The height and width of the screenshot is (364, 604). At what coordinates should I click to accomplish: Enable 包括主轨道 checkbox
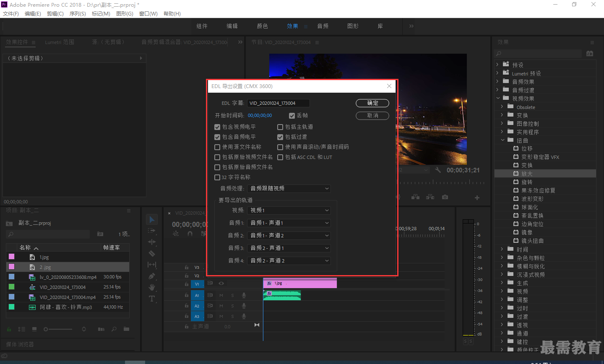(280, 127)
